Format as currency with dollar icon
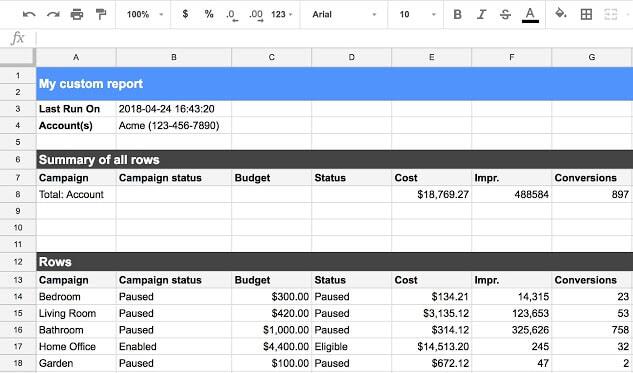Screen dimensions: 633x373 click(185, 14)
